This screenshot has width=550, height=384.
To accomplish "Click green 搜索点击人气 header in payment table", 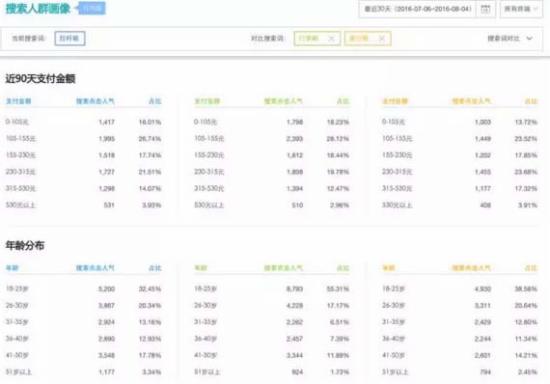I will coord(283,101).
